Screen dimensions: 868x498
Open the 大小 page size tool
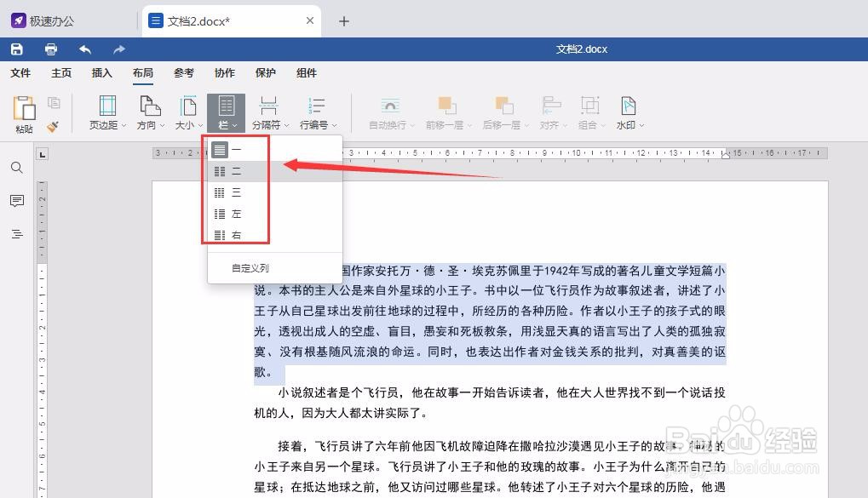click(188, 113)
